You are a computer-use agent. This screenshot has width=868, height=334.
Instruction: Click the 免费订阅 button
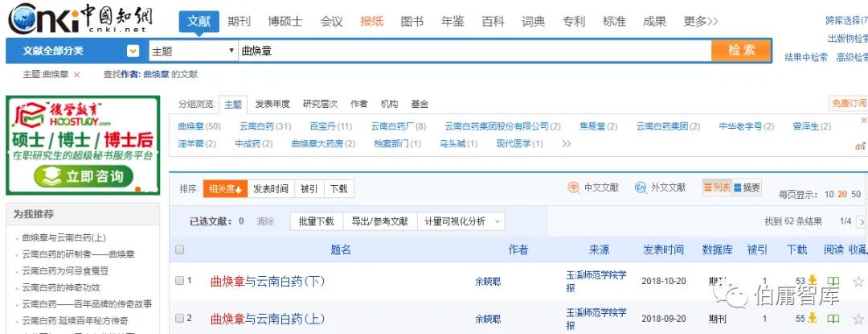point(849,104)
